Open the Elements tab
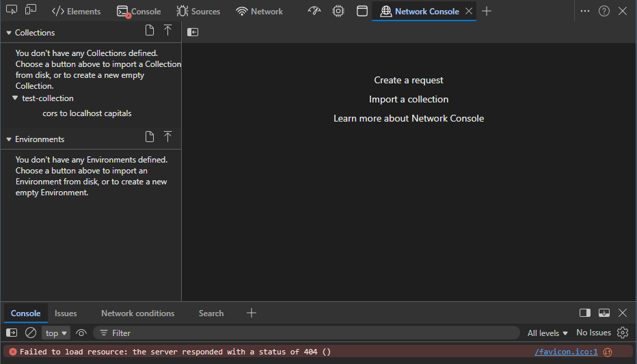 76,12
